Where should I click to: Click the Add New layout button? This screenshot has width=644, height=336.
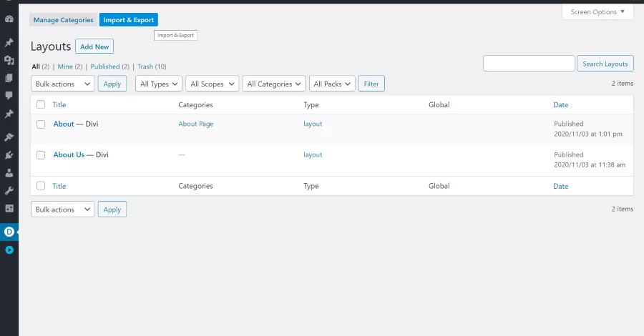click(94, 46)
